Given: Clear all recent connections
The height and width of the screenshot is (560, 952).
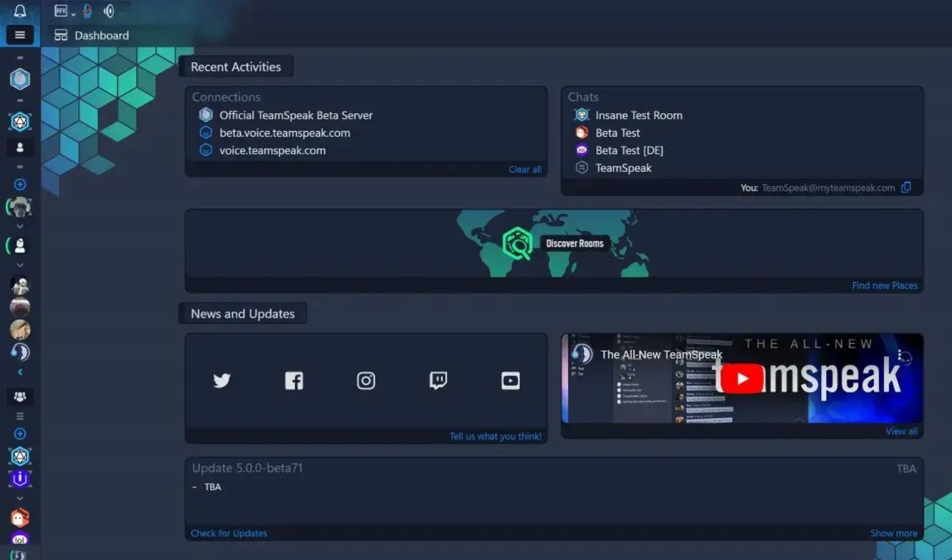Looking at the screenshot, I should (x=525, y=169).
